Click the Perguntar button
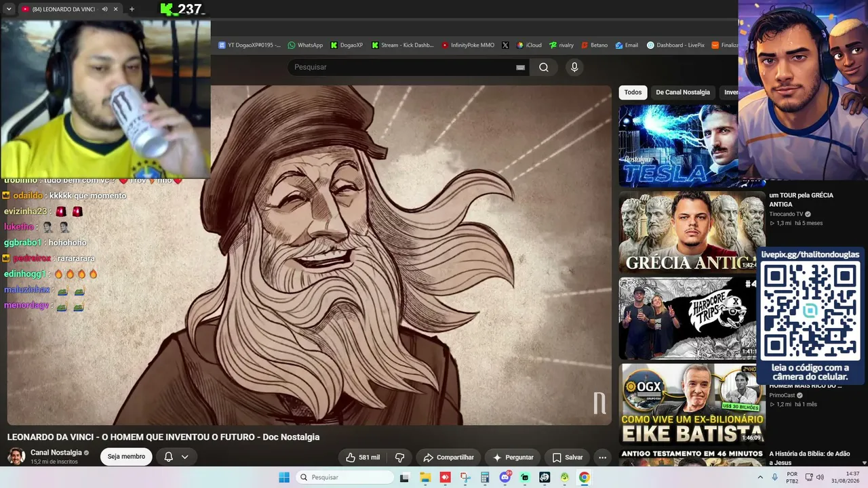 [x=513, y=457]
